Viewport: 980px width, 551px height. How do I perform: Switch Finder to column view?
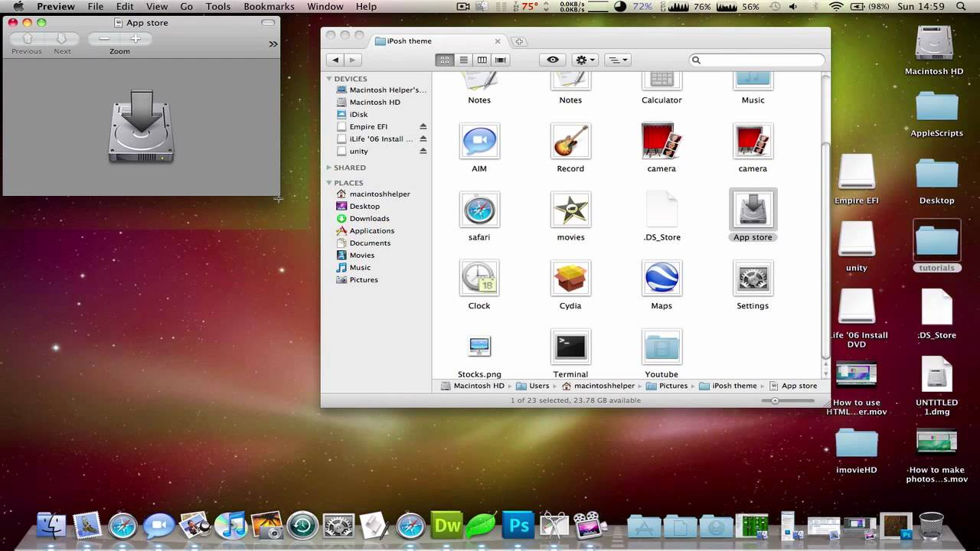coord(482,60)
